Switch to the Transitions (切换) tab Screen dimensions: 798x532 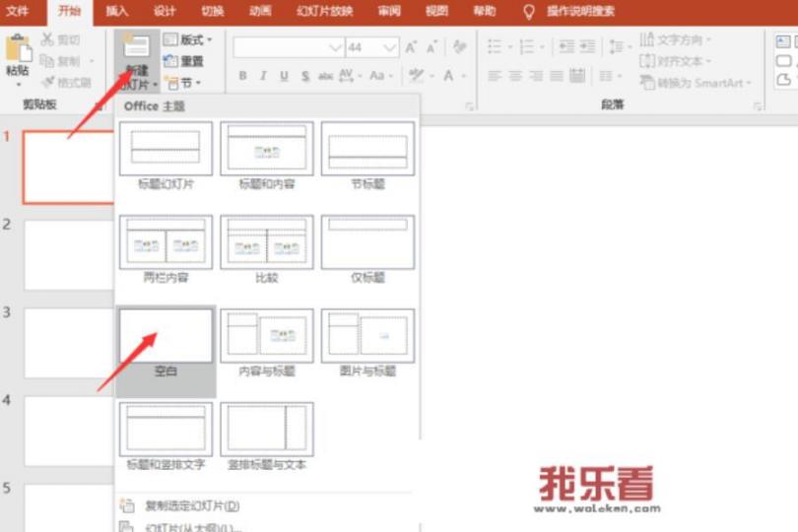click(x=213, y=11)
